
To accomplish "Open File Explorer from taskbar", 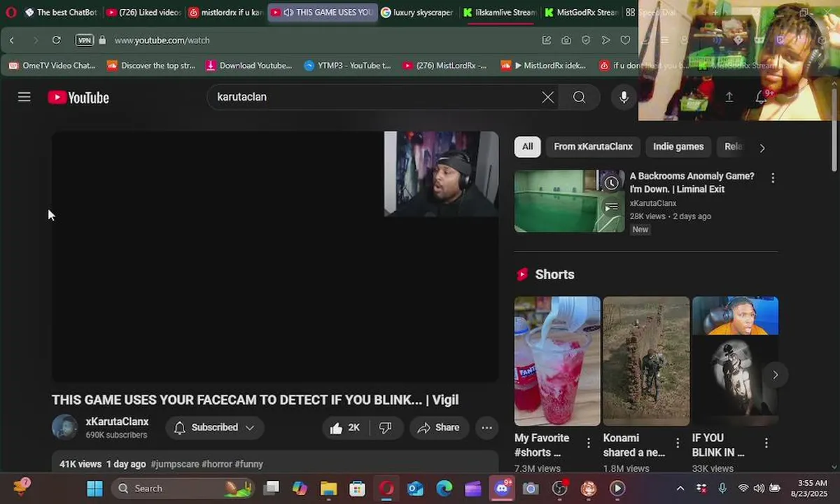I will point(329,489).
